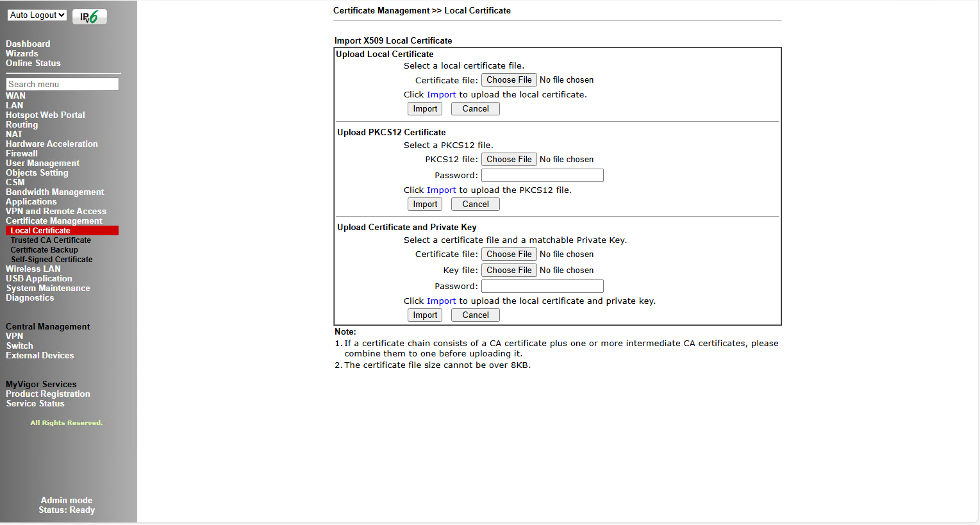
Task: Open the Auto Logout dropdown
Action: coord(37,15)
